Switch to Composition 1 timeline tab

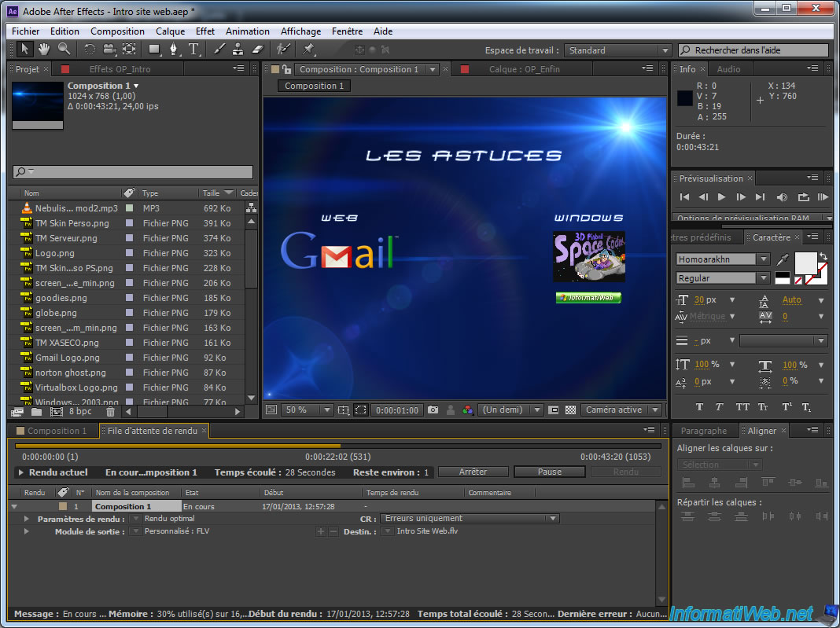point(52,431)
